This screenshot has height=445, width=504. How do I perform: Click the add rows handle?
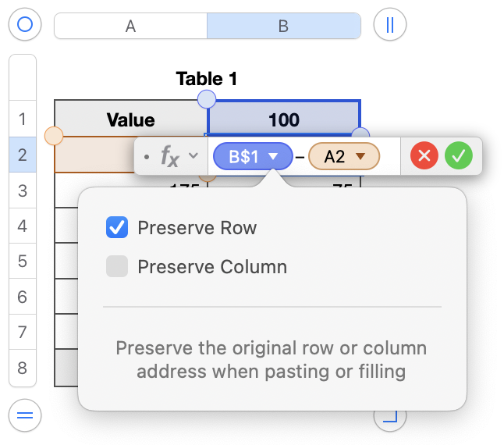(x=24, y=415)
